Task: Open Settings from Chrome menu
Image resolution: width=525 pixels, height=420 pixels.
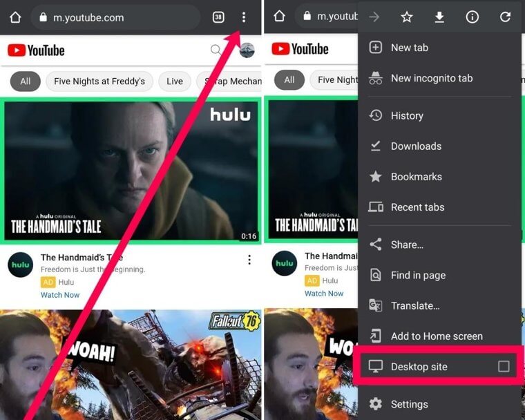Action: point(439,404)
